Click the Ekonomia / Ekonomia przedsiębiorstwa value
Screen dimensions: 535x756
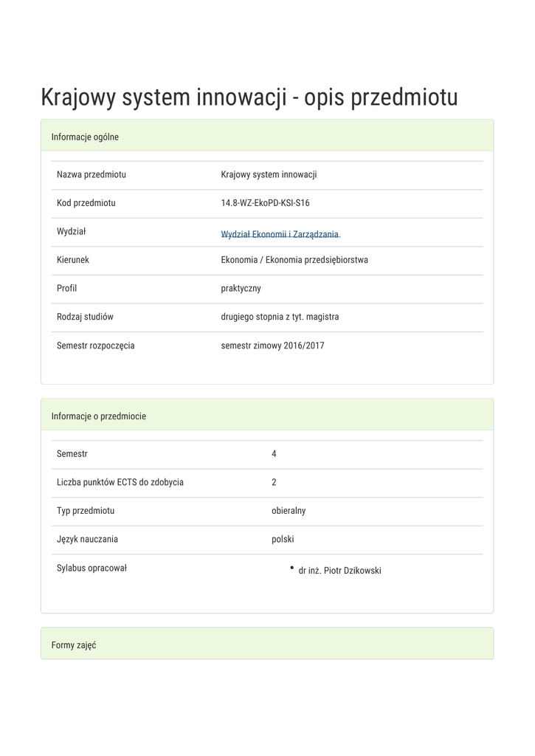(x=294, y=260)
